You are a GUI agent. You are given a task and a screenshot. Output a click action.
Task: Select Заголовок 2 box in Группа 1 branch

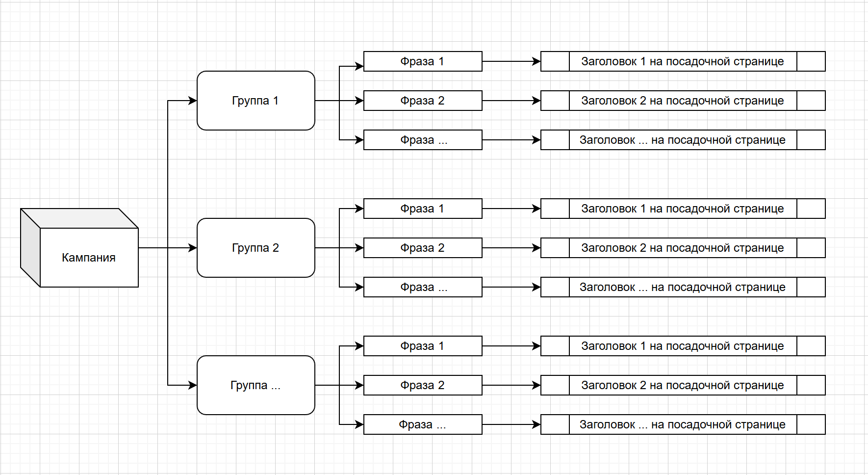[x=683, y=101]
